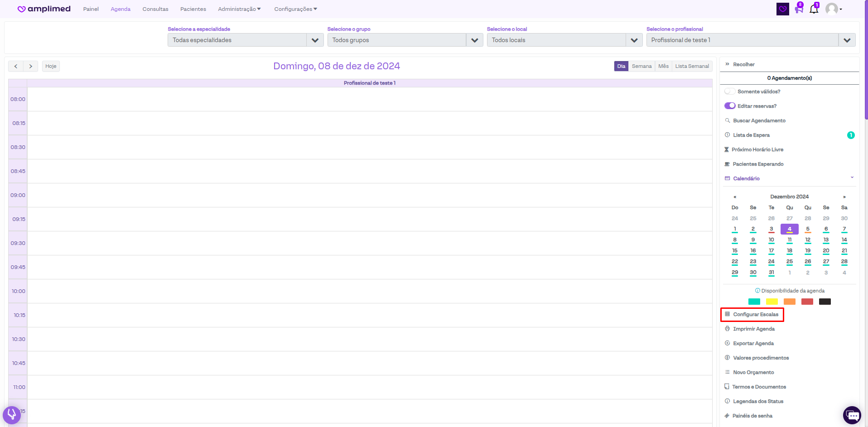
Task: Click the Buscar Agendamento magnifier icon
Action: [x=728, y=120]
